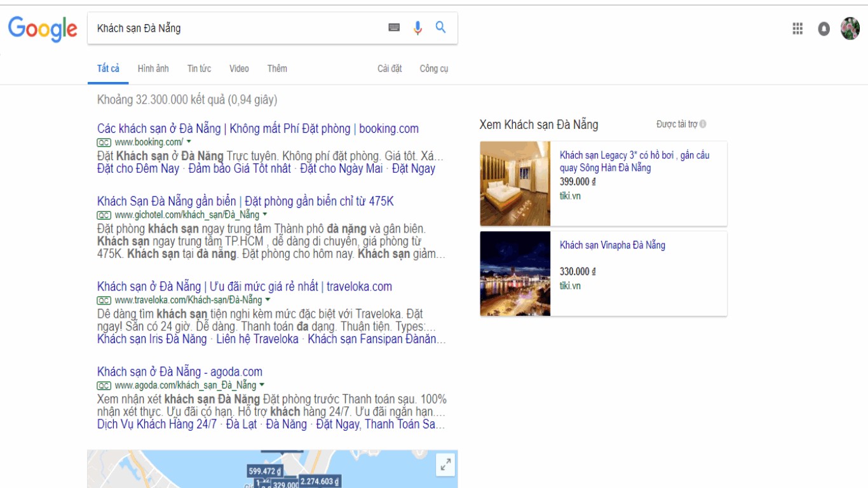Click the Khách sạn Iris Đà Nẵng sitelink
The image size is (868, 488).
pos(152,339)
